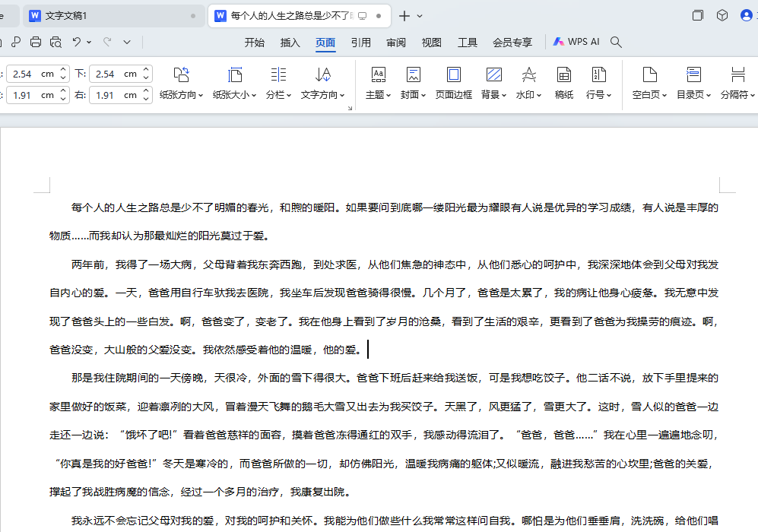Click the print icon in quick access toolbar
The width and height of the screenshot is (758, 532).
36,42
